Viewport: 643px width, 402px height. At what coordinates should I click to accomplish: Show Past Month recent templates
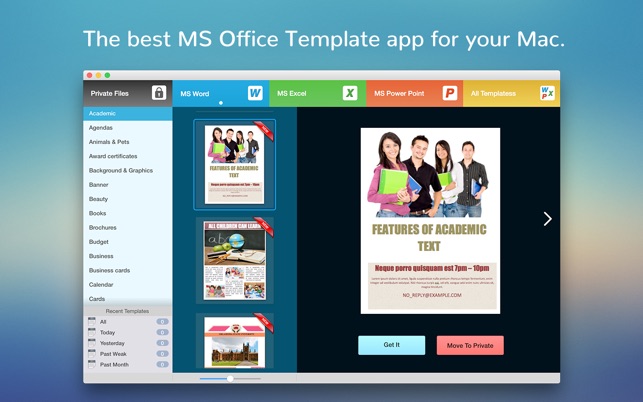click(x=128, y=364)
